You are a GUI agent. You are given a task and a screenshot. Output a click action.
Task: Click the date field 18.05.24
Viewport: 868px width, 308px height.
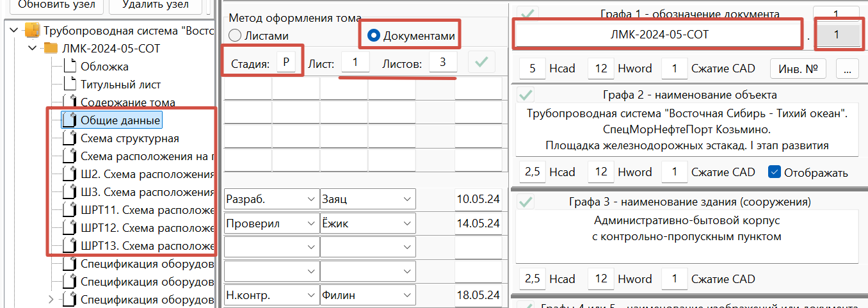[478, 295]
